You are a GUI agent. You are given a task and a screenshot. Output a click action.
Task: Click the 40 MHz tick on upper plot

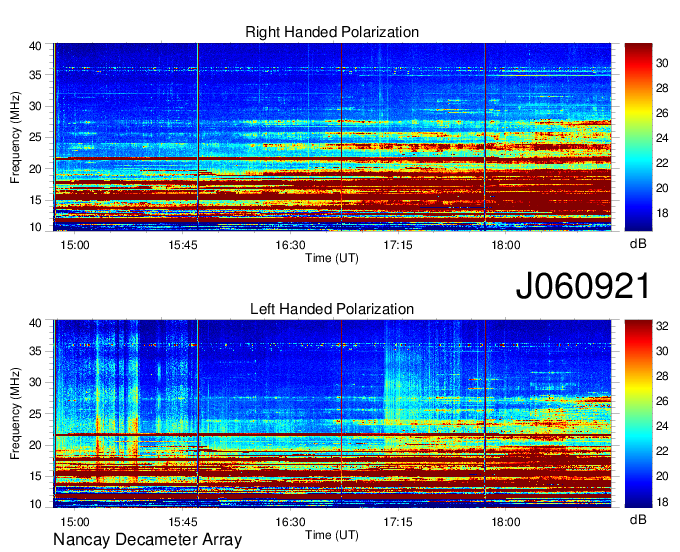[35, 46]
